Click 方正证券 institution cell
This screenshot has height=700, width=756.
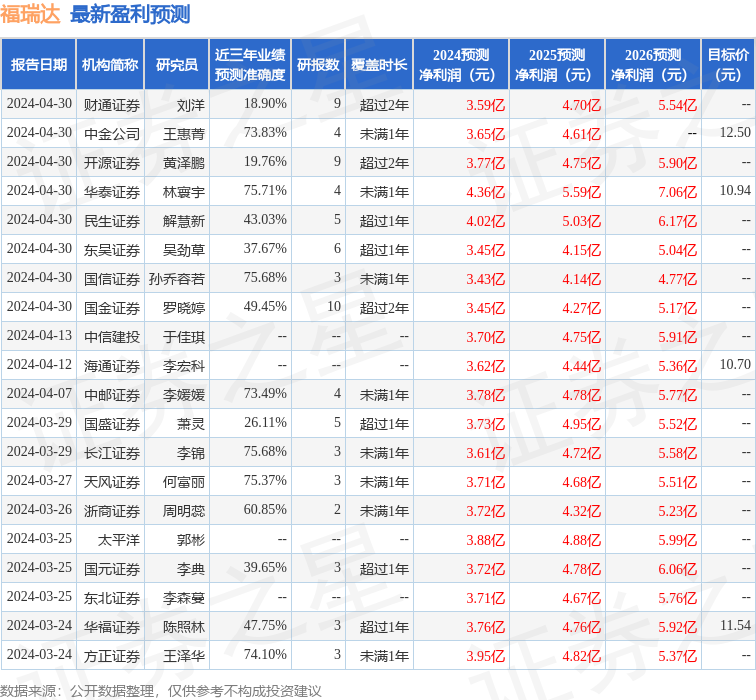pos(112,656)
